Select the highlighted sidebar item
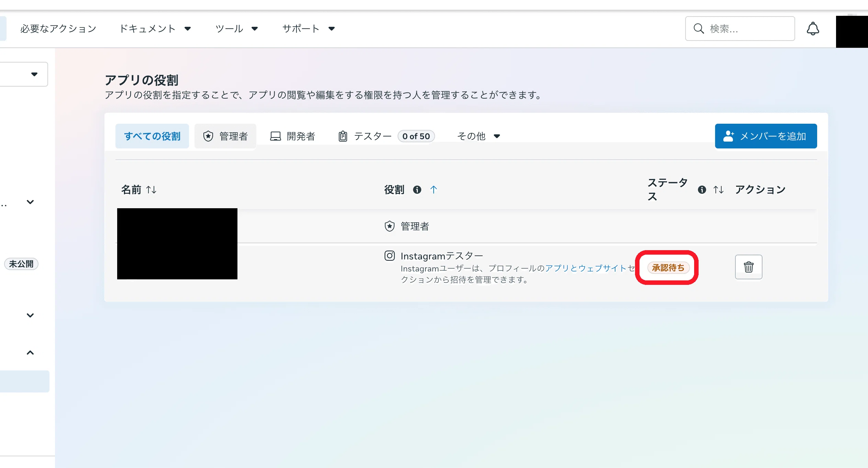This screenshot has height=468, width=868. coord(25,381)
